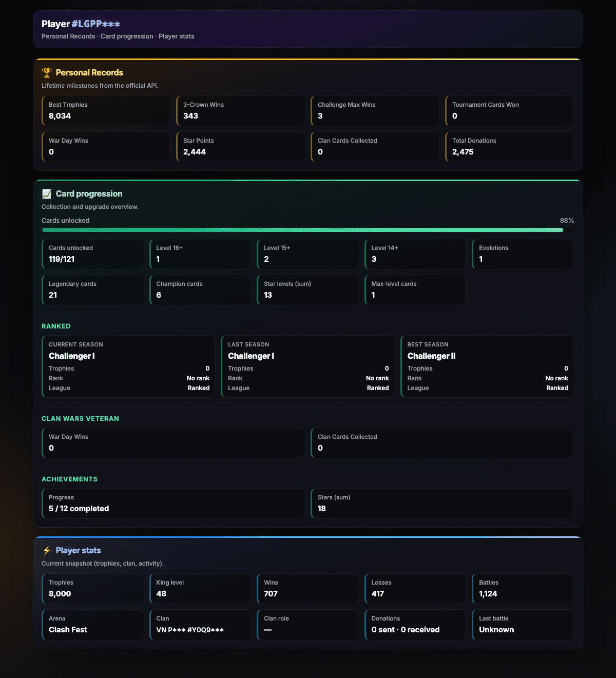The image size is (616, 678).
Task: Click the Cards unlocked progress bar
Action: (308, 230)
